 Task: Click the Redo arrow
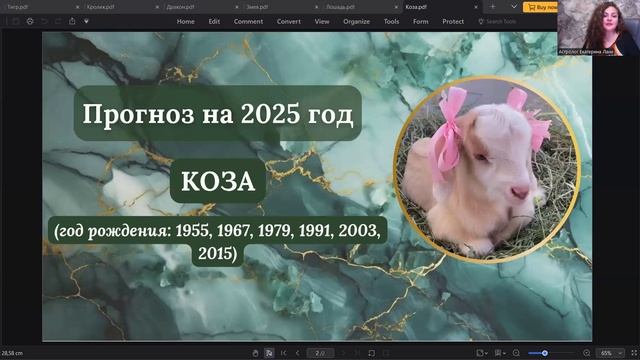tap(58, 21)
